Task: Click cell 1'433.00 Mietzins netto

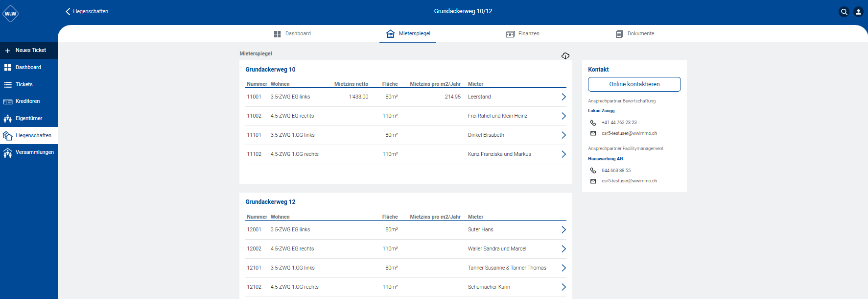Action: [358, 97]
